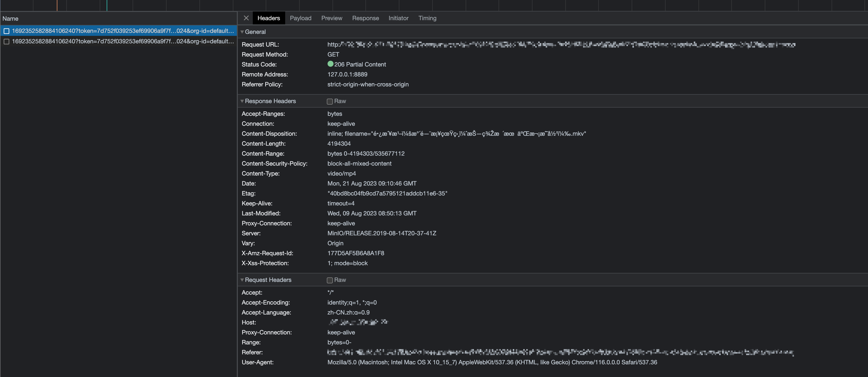
Task: Enable Raw view for Request Headers
Action: tap(330, 280)
